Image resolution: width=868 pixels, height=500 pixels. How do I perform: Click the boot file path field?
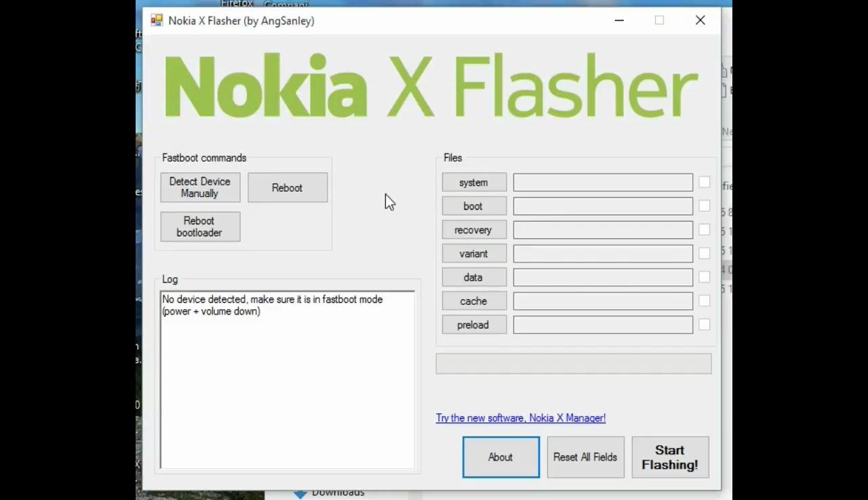(x=603, y=206)
